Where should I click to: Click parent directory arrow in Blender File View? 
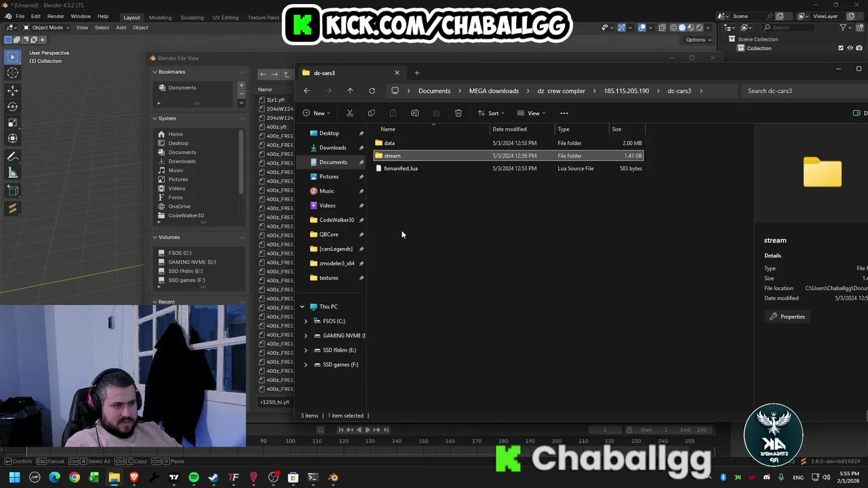(286, 75)
